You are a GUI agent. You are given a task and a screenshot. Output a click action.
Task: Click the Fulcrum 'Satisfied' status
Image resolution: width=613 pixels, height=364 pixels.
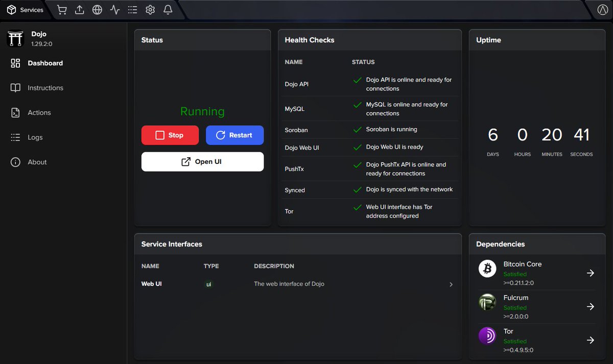click(x=515, y=308)
